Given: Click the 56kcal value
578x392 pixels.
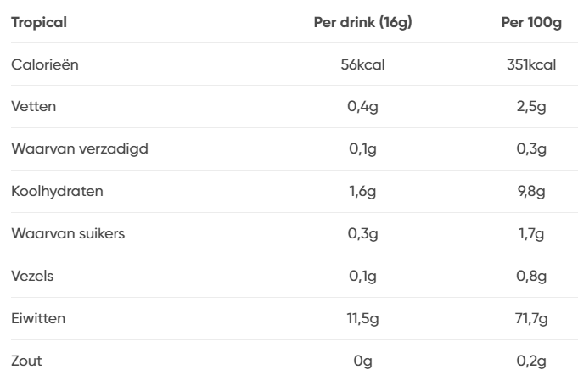Looking at the screenshot, I should [x=362, y=64].
